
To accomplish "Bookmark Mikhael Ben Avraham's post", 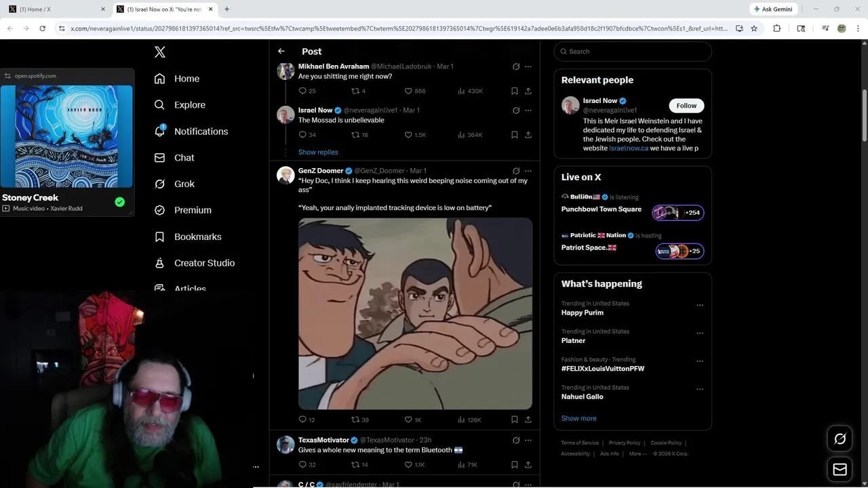I will [515, 91].
